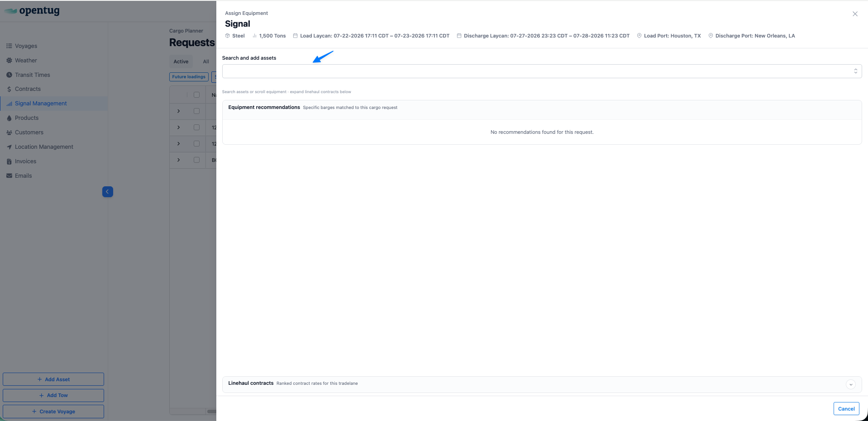This screenshot has width=868, height=421.
Task: Close the Assign Equipment panel
Action: pos(855,14)
